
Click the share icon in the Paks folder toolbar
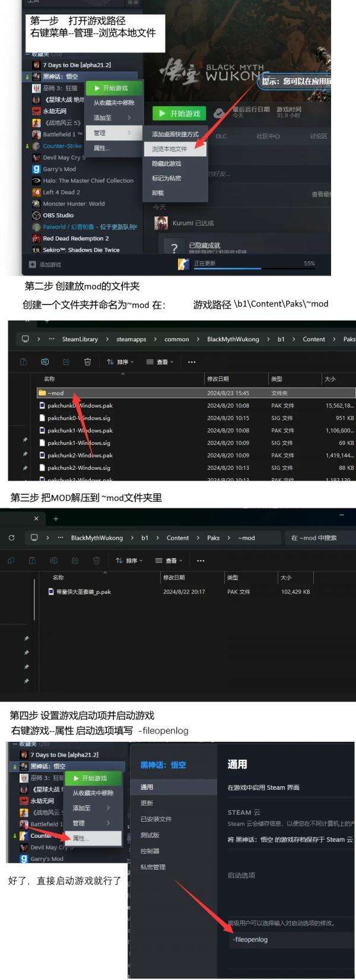(x=66, y=361)
